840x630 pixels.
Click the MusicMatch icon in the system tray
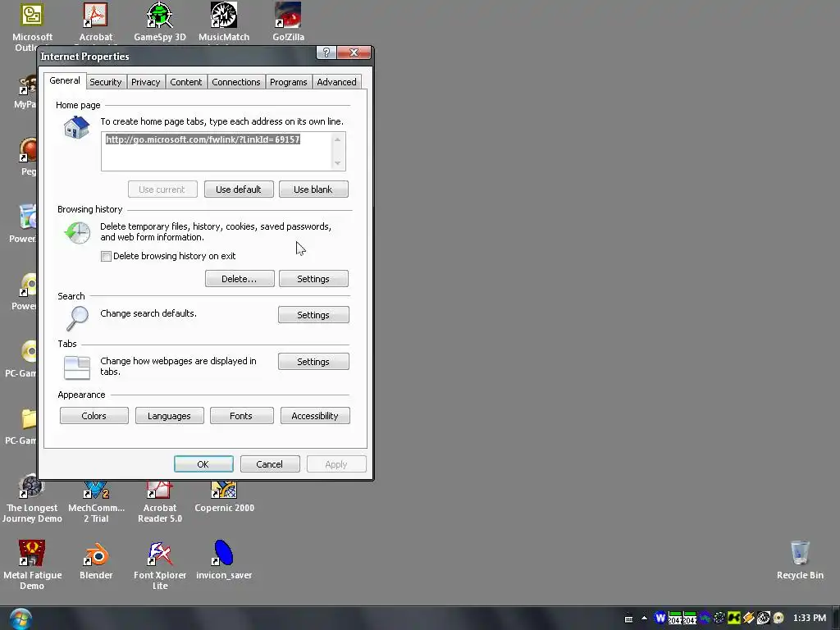click(x=764, y=618)
